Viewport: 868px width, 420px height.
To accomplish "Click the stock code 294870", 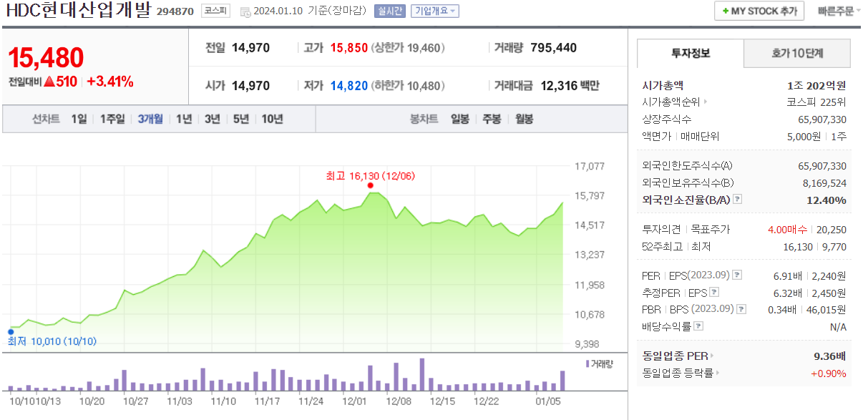I will pos(175,11).
